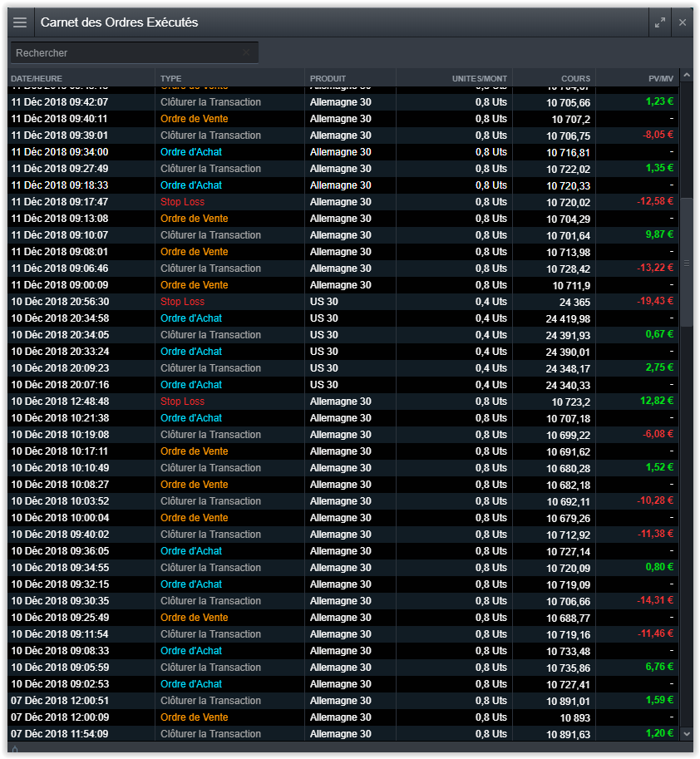Sort by UNITES/MONT column header

tap(479, 79)
